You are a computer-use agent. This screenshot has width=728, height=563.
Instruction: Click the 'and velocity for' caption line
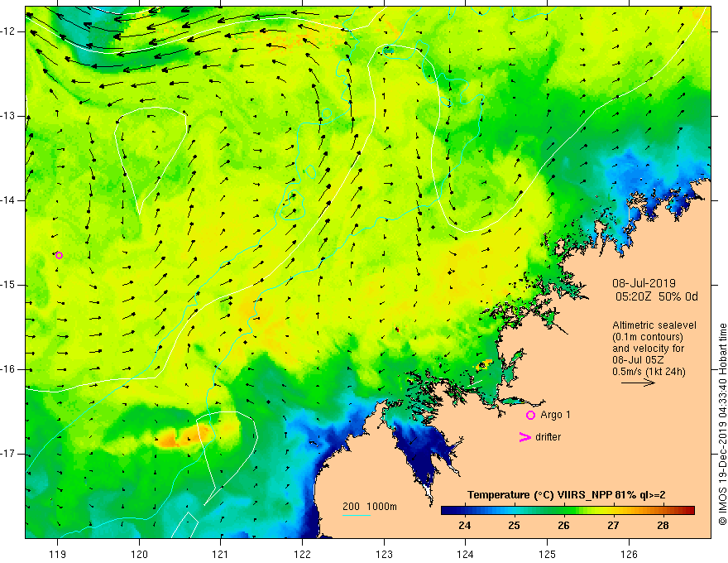coord(648,349)
